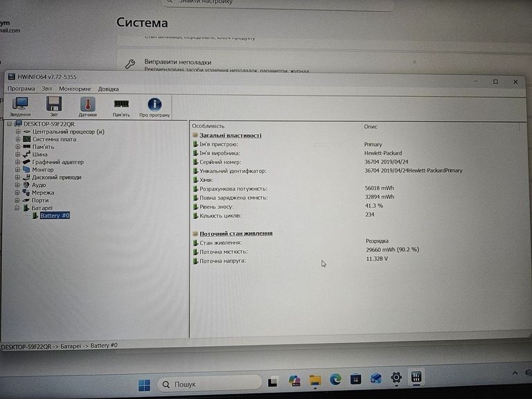532x399 pixels.
Task: Open Виправити неполадки in Settings window
Action: coord(178,62)
